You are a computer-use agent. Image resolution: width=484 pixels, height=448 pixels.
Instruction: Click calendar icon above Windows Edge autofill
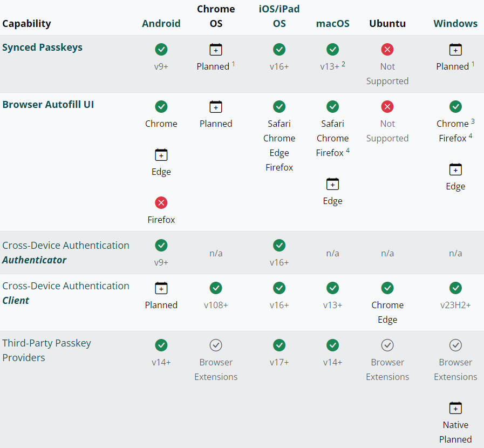click(x=455, y=169)
